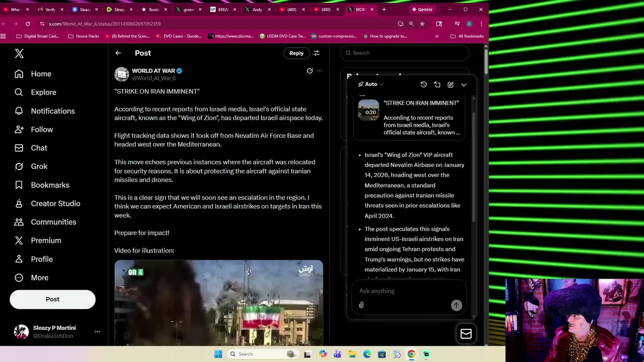Click the Bookmarks icon in X sidebar

19,185
